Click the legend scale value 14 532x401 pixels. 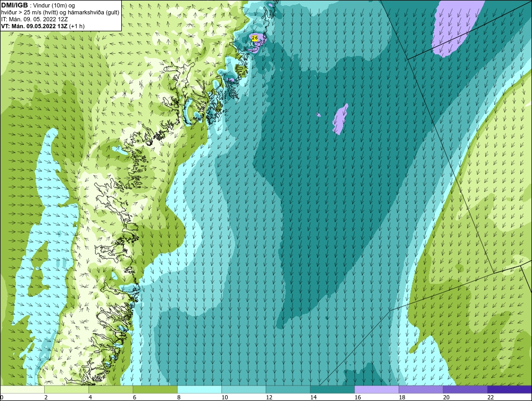click(313, 398)
